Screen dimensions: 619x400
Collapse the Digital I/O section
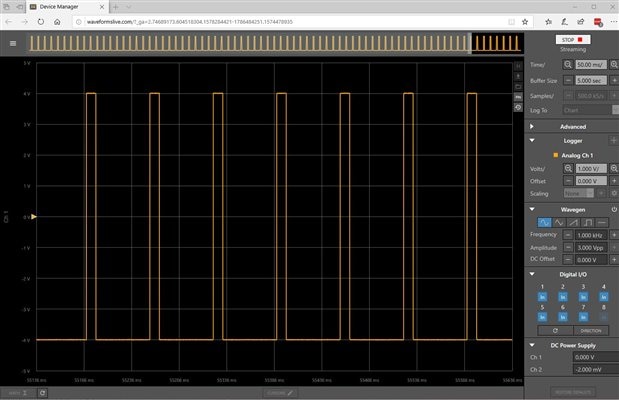pyautogui.click(x=531, y=273)
